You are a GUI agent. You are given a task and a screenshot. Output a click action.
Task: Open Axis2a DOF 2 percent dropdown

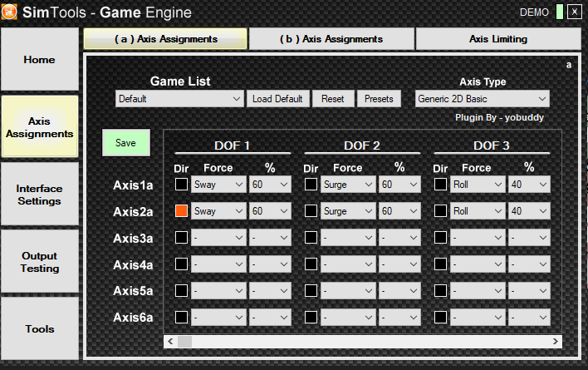click(399, 211)
